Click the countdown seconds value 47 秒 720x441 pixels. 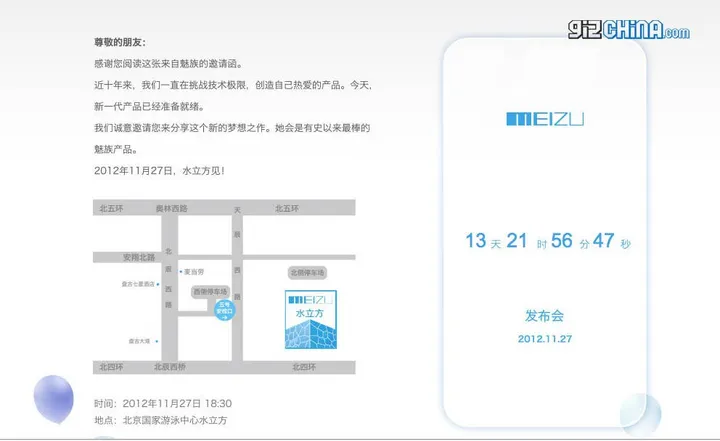pos(612,241)
